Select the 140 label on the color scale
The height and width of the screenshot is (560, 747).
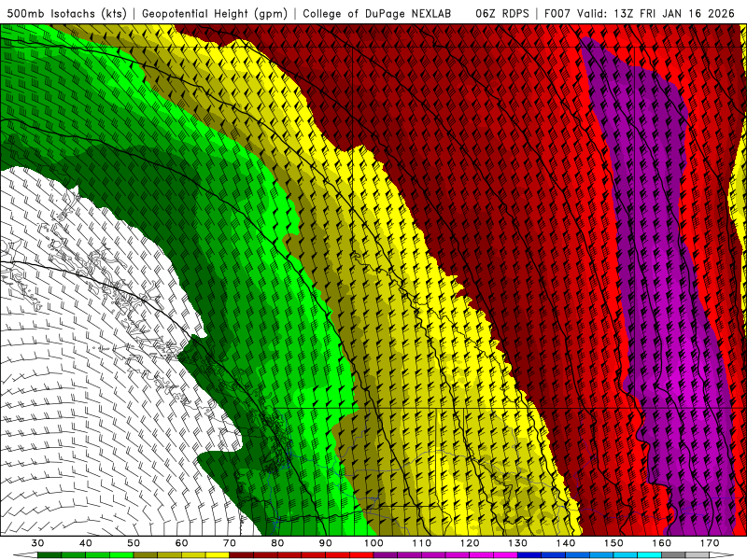[566, 543]
